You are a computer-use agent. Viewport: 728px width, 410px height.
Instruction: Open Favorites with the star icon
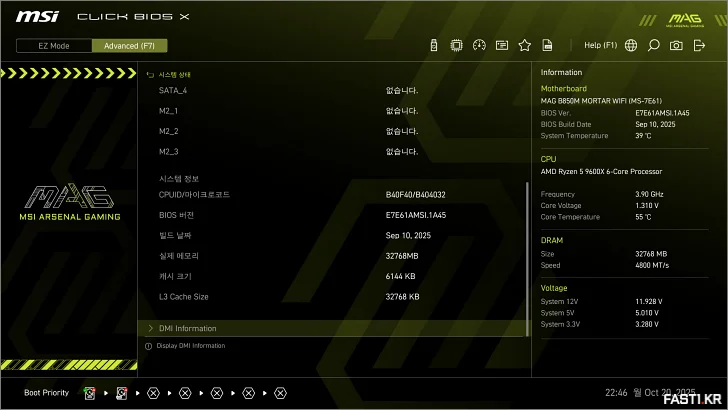click(525, 45)
